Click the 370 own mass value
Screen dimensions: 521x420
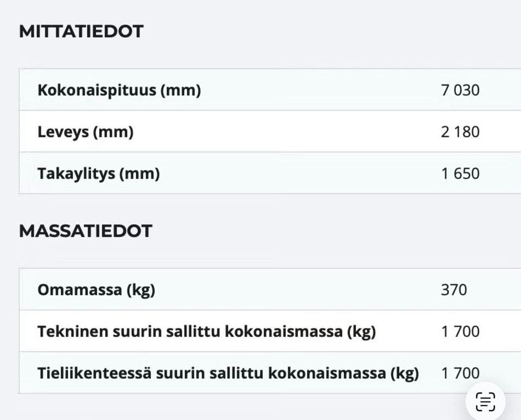[454, 290]
